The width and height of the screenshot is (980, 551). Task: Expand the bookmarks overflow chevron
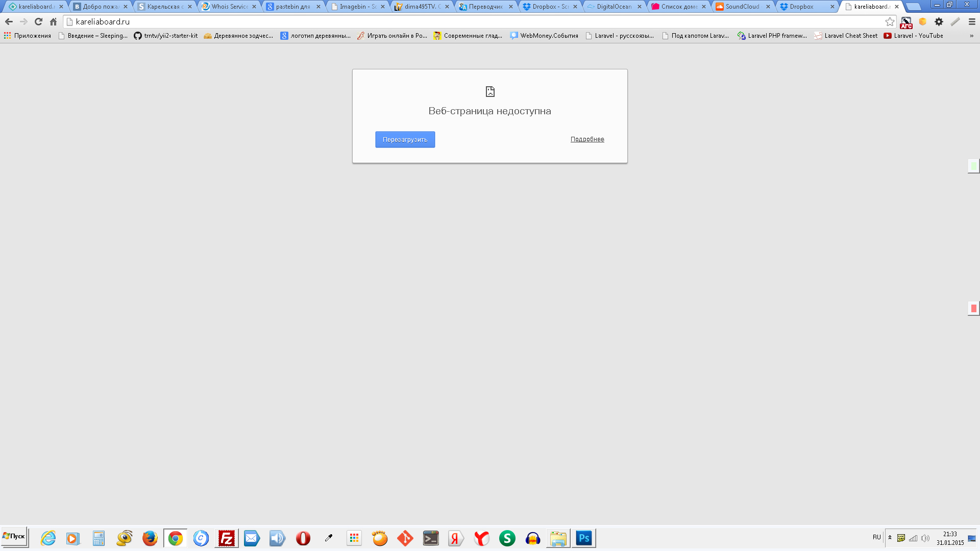(971, 36)
